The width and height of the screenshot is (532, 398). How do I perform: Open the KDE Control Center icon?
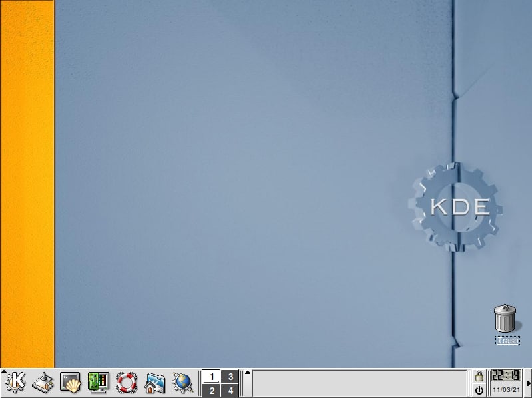point(99,383)
